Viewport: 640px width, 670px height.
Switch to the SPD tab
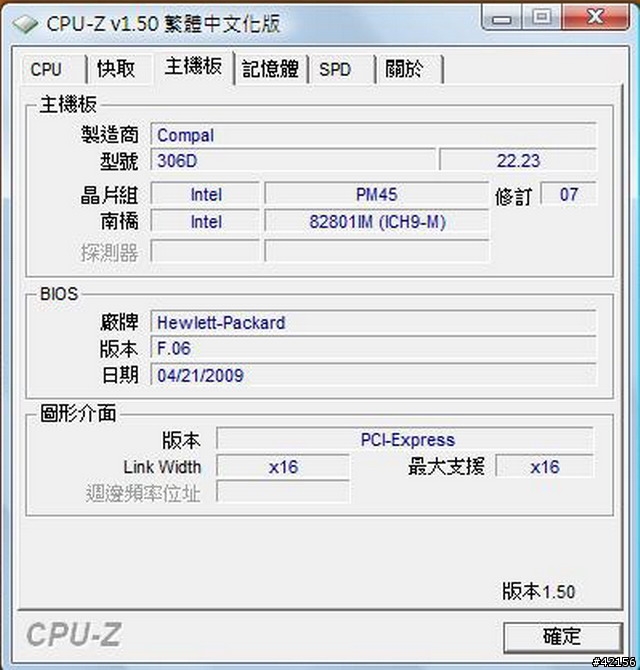click(343, 69)
